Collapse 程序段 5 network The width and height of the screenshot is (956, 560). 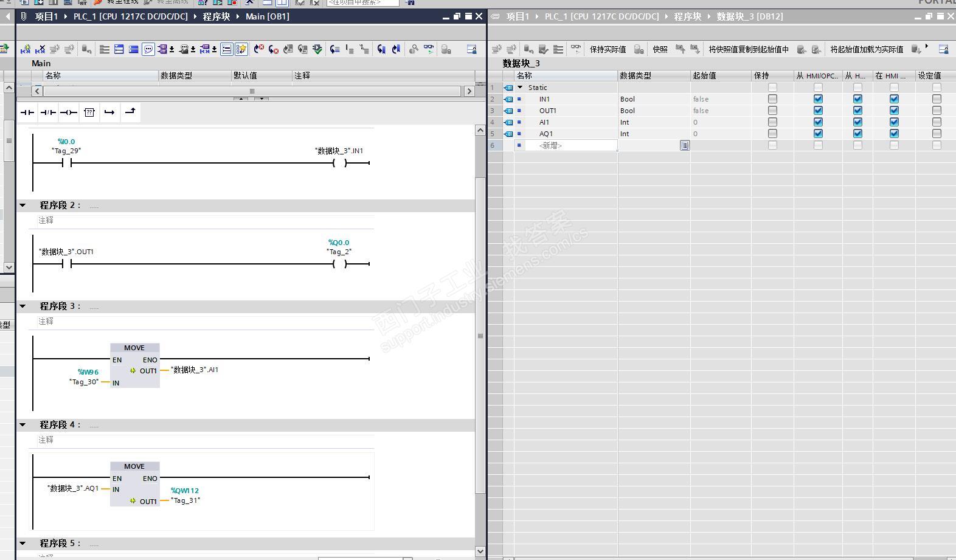[x=23, y=544]
